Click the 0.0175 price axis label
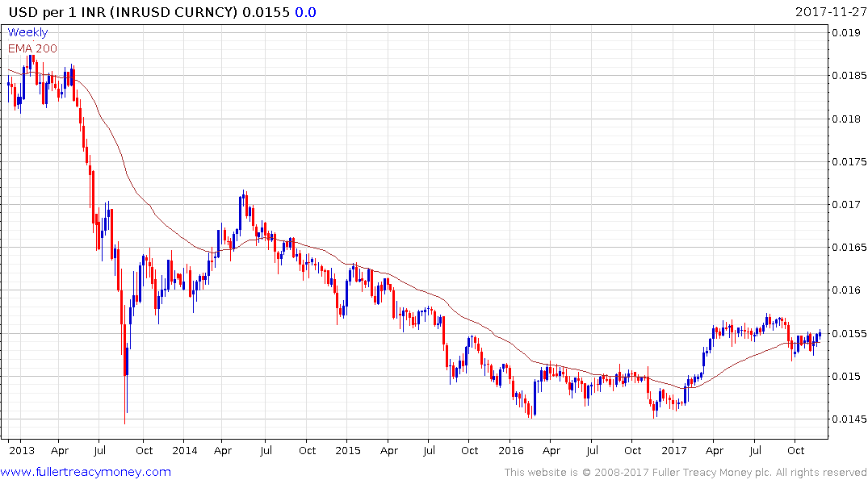Viewport: 868px width, 484px height. [x=849, y=161]
